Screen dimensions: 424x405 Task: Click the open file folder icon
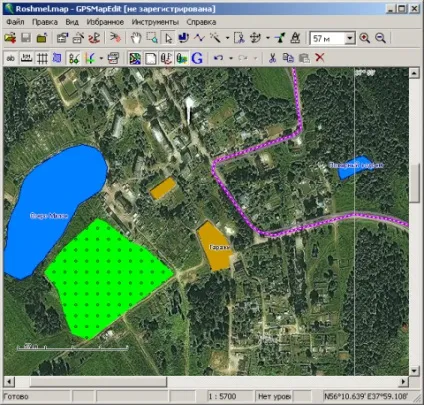[x=10, y=38]
